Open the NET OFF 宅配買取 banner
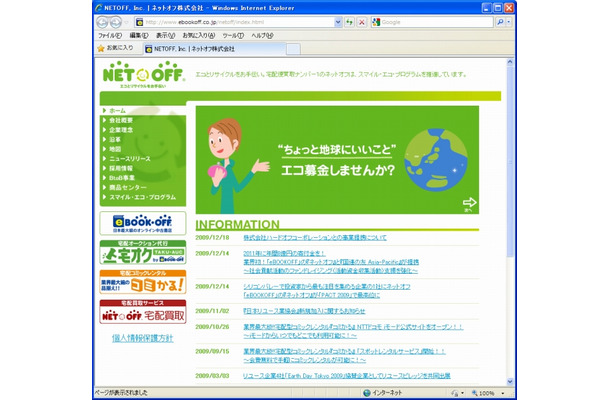 [143, 312]
